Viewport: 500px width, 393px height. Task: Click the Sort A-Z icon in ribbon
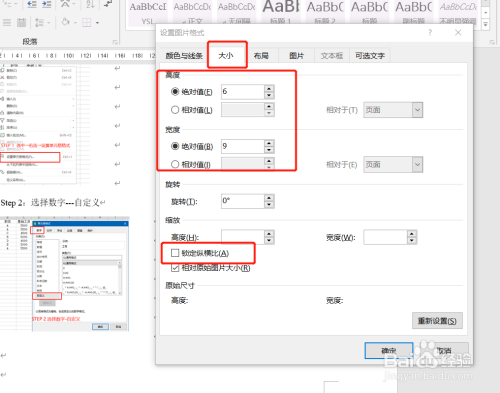pyautogui.click(x=90, y=4)
